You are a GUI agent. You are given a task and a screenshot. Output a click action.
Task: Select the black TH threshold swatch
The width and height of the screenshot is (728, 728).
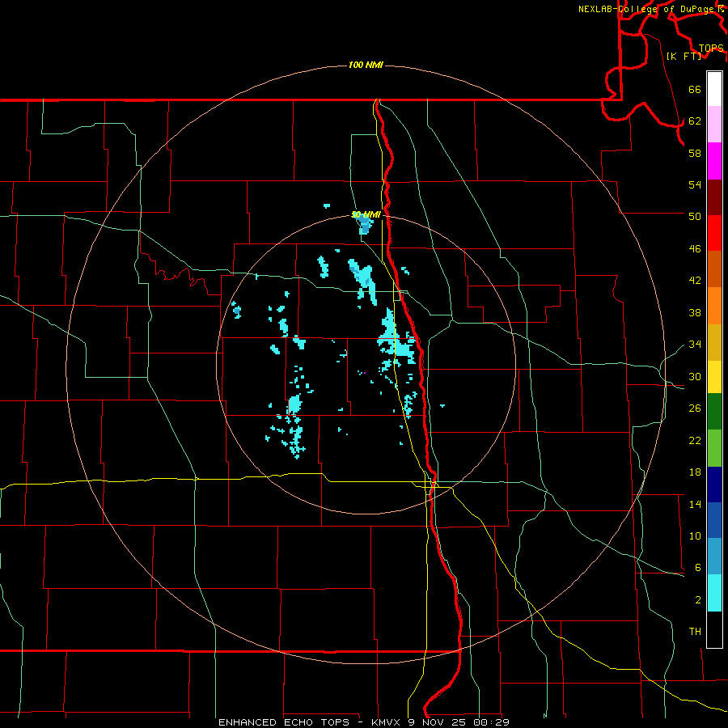click(x=714, y=629)
